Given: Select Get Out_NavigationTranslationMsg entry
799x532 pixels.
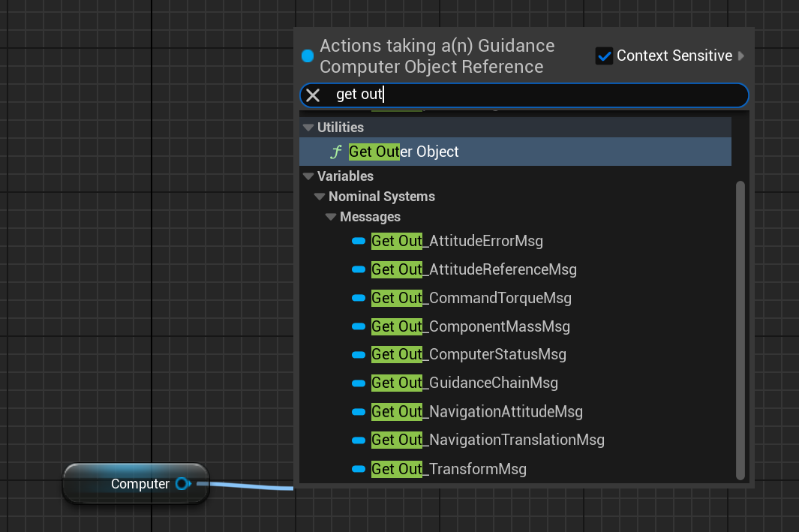Looking at the screenshot, I should tap(488, 440).
